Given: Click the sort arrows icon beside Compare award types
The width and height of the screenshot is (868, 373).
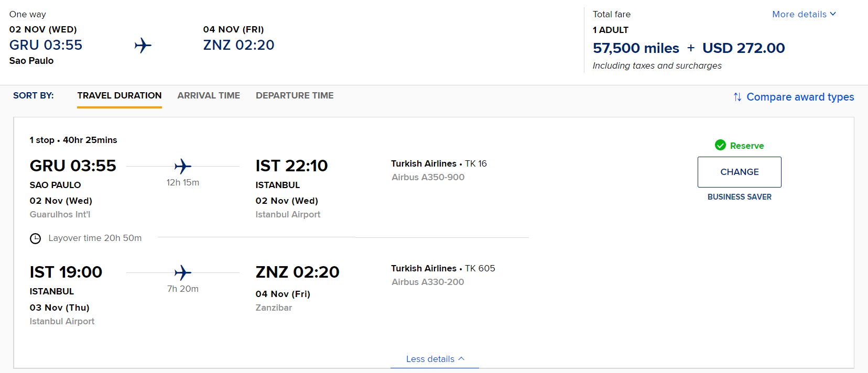Looking at the screenshot, I should click(737, 97).
